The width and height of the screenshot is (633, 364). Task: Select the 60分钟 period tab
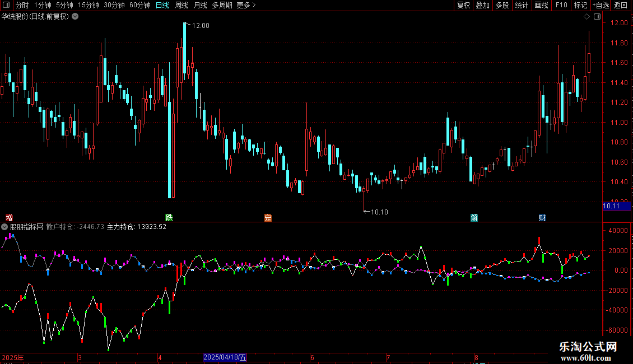pyautogui.click(x=139, y=5)
